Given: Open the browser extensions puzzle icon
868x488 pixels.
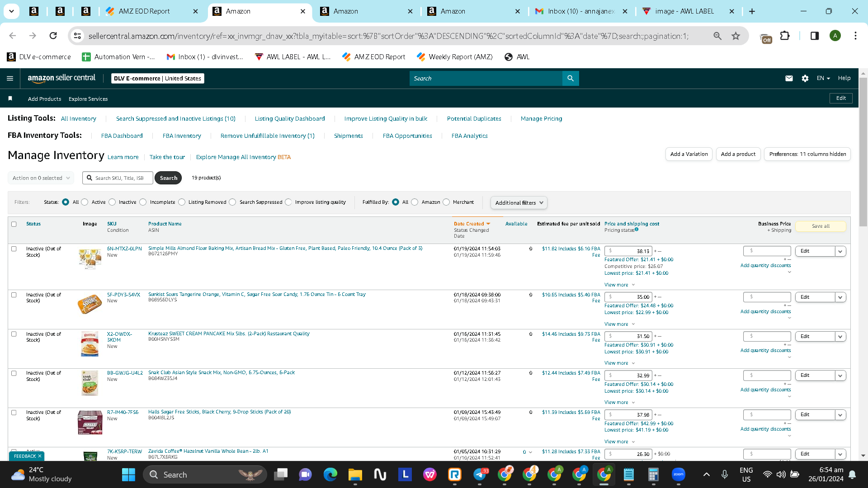Looking at the screenshot, I should tap(785, 36).
